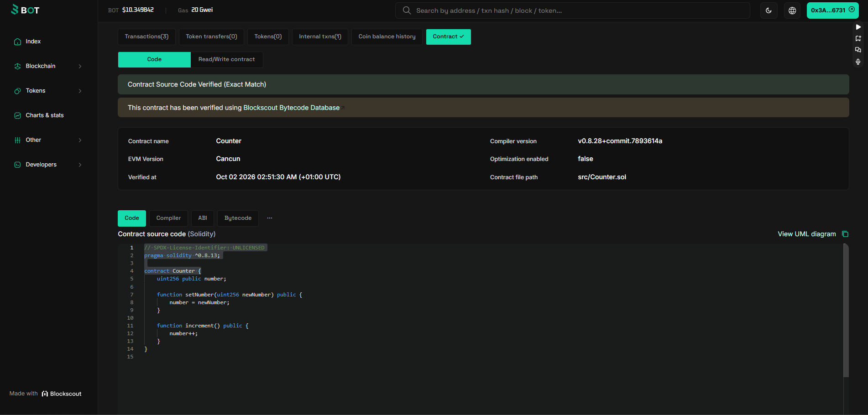
Task: Click the code editor vertical scrollbar
Action: pos(846,310)
